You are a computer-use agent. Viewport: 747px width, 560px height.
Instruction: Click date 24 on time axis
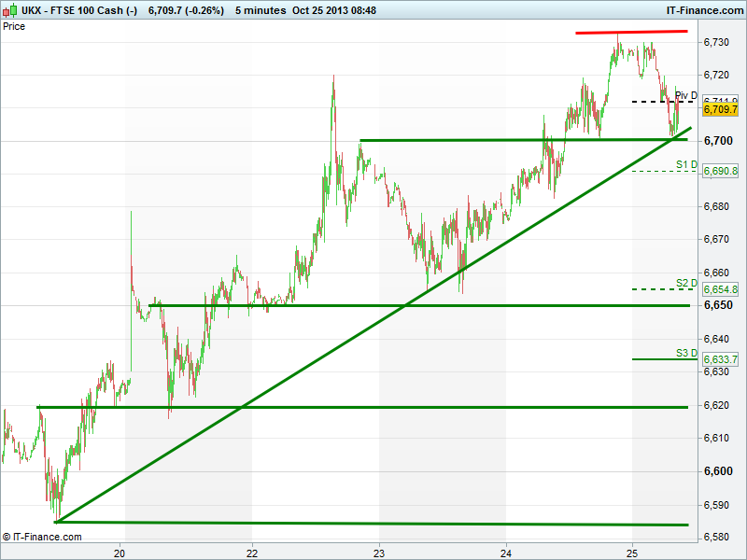pos(506,553)
